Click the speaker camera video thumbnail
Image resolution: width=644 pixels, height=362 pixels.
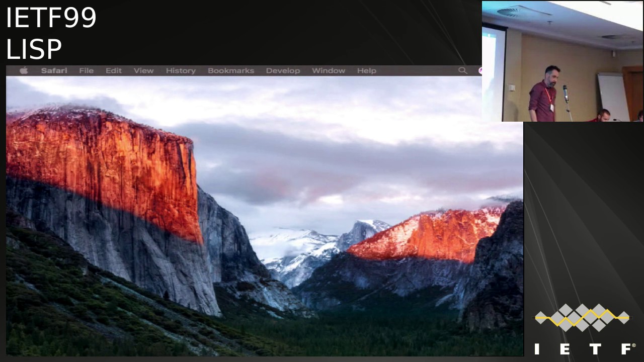[562, 61]
